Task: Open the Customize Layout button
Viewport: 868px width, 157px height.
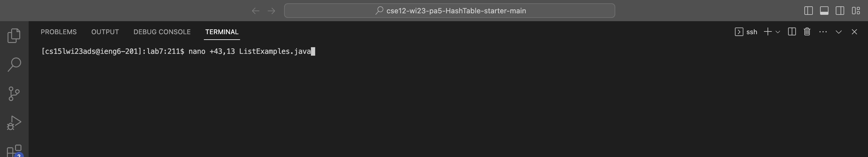Action: (x=856, y=11)
